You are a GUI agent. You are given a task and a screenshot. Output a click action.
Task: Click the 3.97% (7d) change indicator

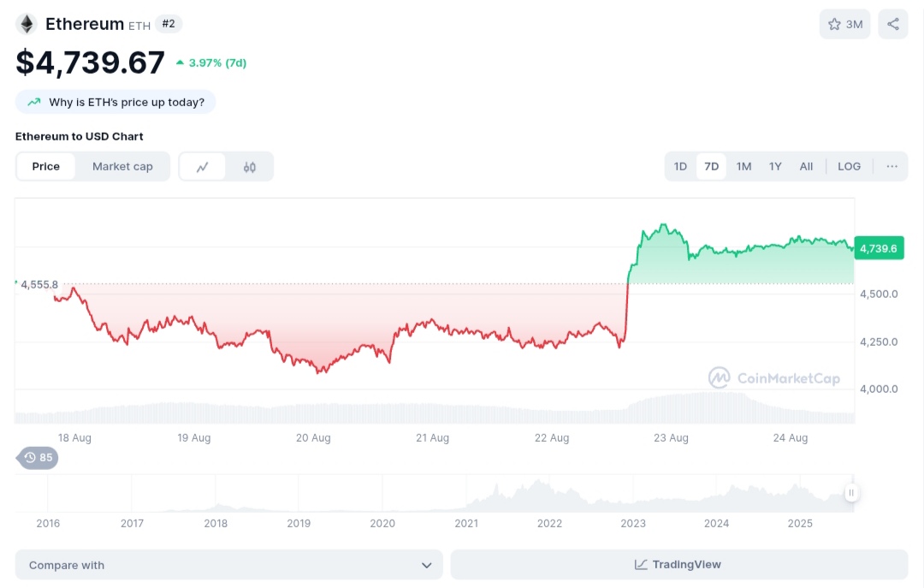(211, 63)
